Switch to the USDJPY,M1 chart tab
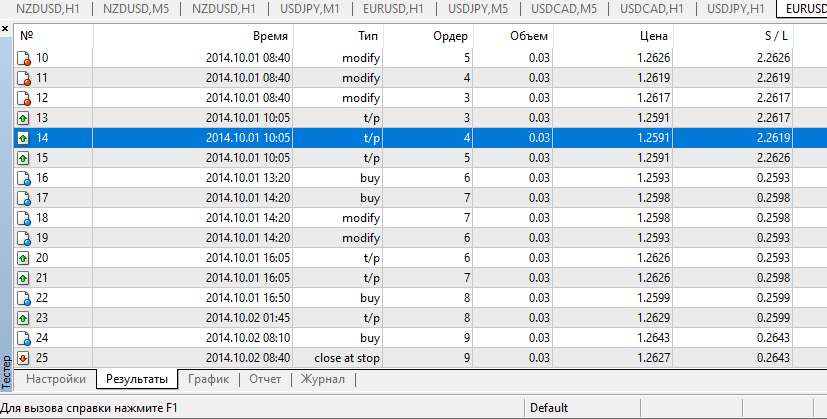Screen dimensions: 827x419 (310, 9)
